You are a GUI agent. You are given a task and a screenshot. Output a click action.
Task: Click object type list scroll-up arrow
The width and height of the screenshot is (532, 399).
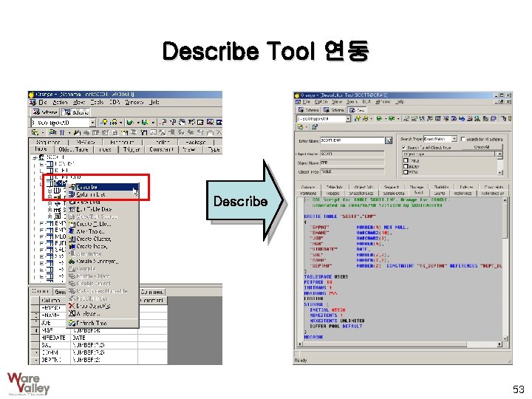(x=499, y=154)
